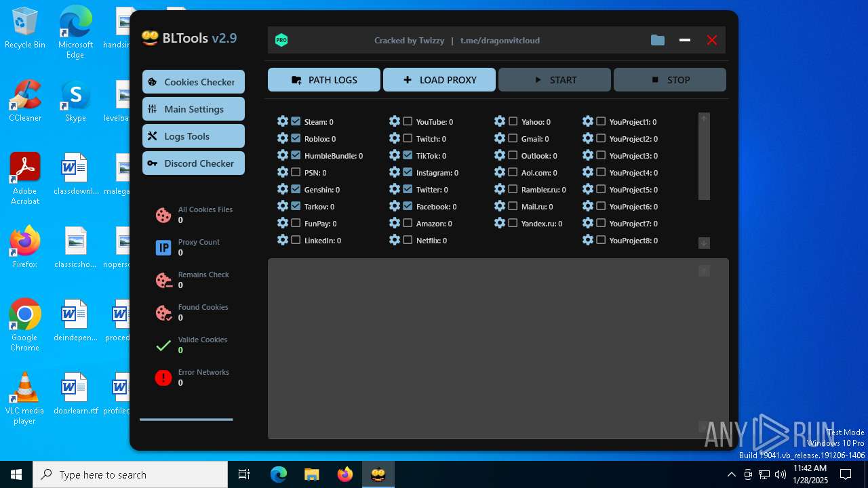
Task: Click the PATH LOGS button
Action: click(324, 79)
